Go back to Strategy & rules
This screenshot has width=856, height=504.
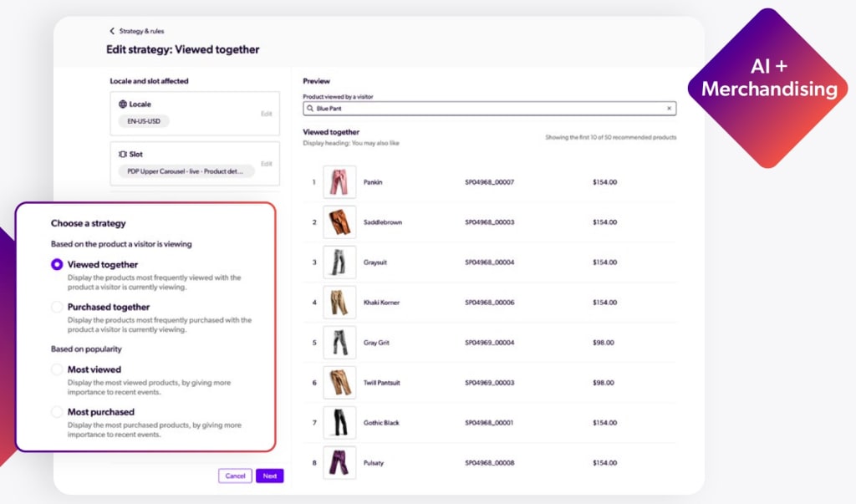[x=141, y=31]
